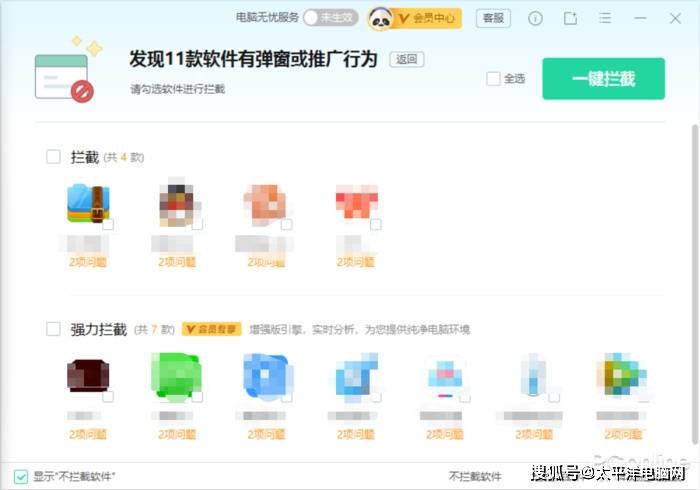Click the WinRAR-style archive app icon

coord(87,203)
